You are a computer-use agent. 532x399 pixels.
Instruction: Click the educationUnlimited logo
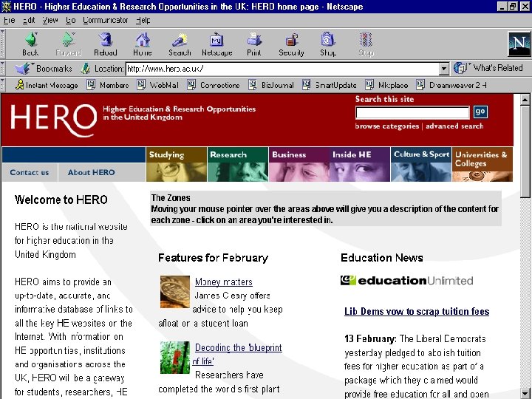[x=406, y=281]
